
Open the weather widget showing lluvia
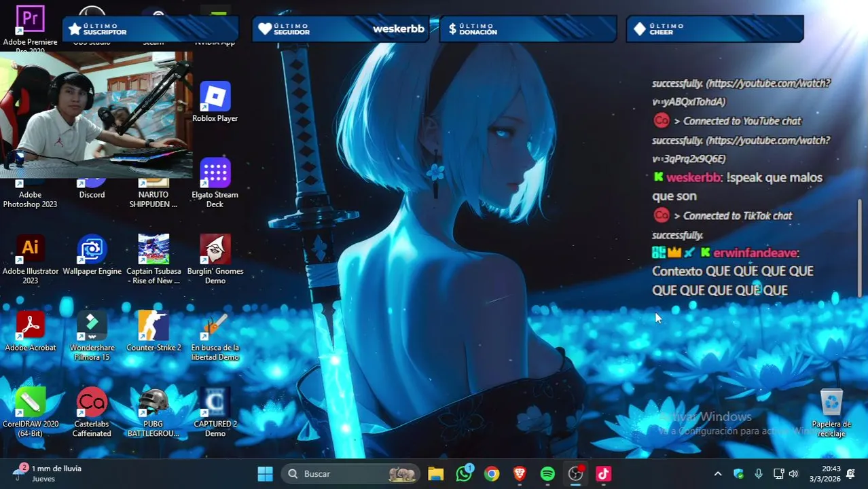click(48, 473)
